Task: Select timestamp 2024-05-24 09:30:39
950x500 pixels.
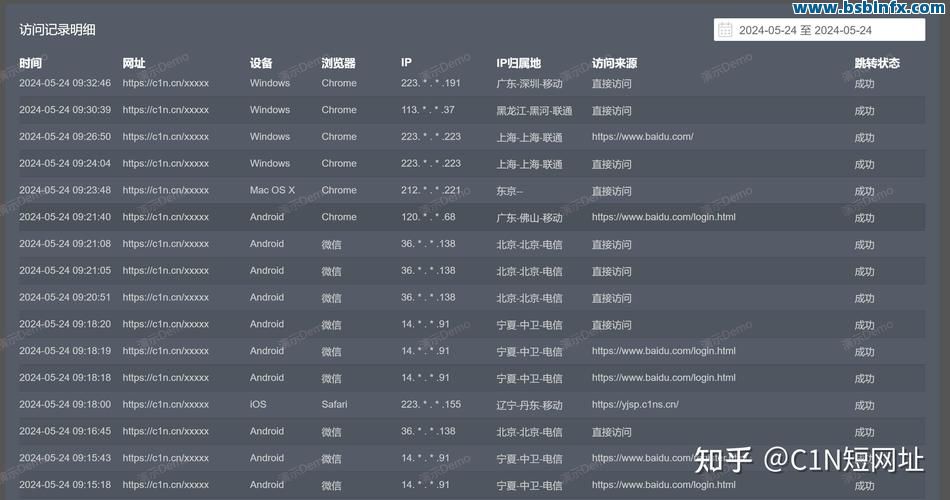Action: pyautogui.click(x=65, y=110)
